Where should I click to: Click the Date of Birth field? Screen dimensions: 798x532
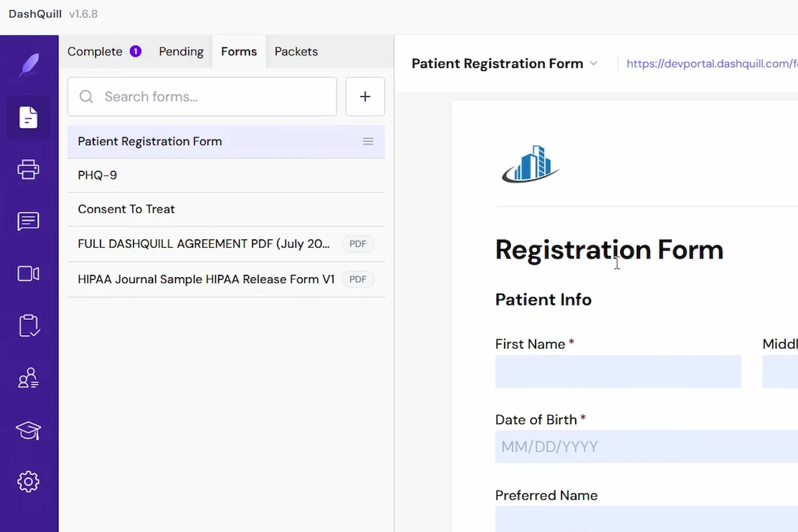[x=646, y=446]
